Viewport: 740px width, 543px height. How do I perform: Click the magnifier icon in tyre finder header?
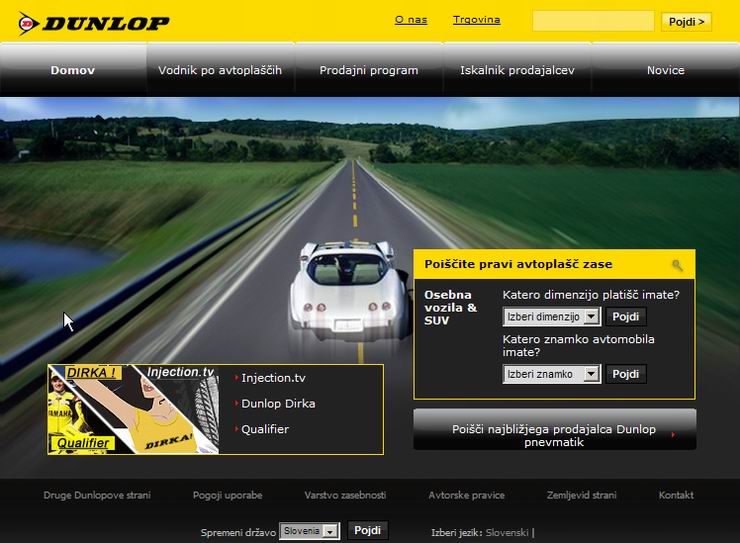click(677, 265)
